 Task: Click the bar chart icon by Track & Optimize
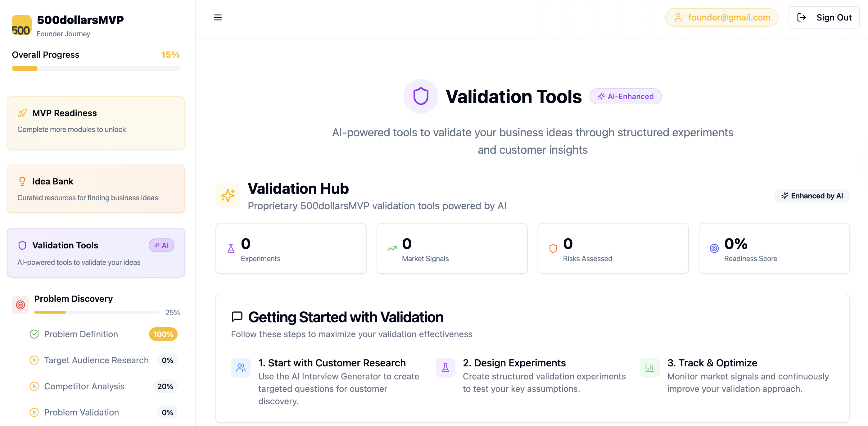pos(649,367)
